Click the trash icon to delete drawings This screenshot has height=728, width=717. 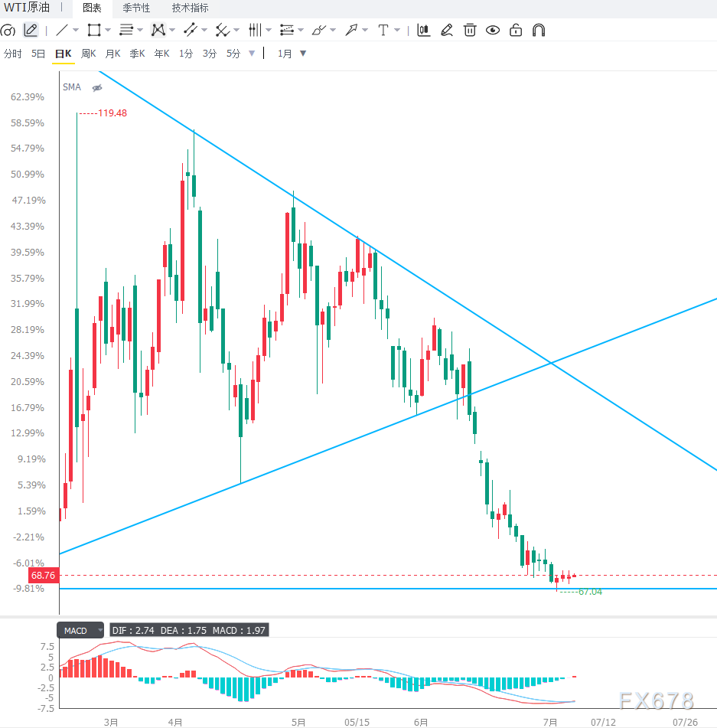coord(470,30)
